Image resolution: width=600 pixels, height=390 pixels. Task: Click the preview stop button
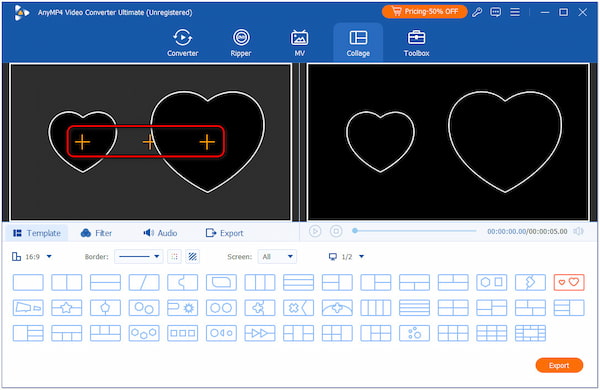336,231
